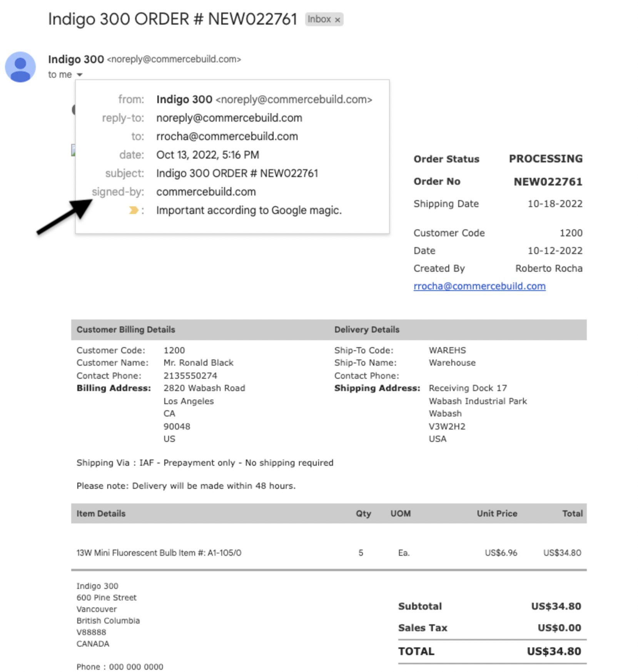Click the Customer Billing Details header
Screen dimensions: 638x672
tap(126, 329)
